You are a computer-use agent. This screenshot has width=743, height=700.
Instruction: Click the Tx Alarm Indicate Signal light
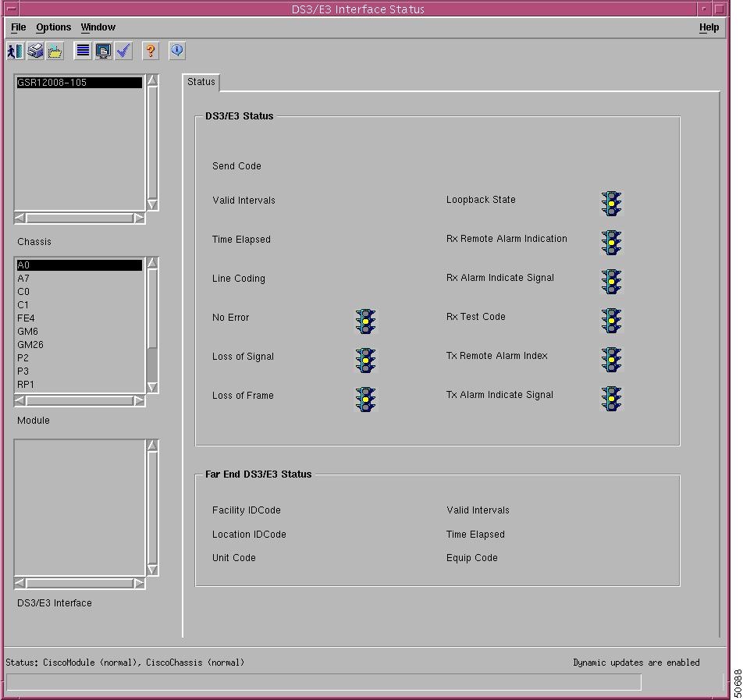pos(611,399)
